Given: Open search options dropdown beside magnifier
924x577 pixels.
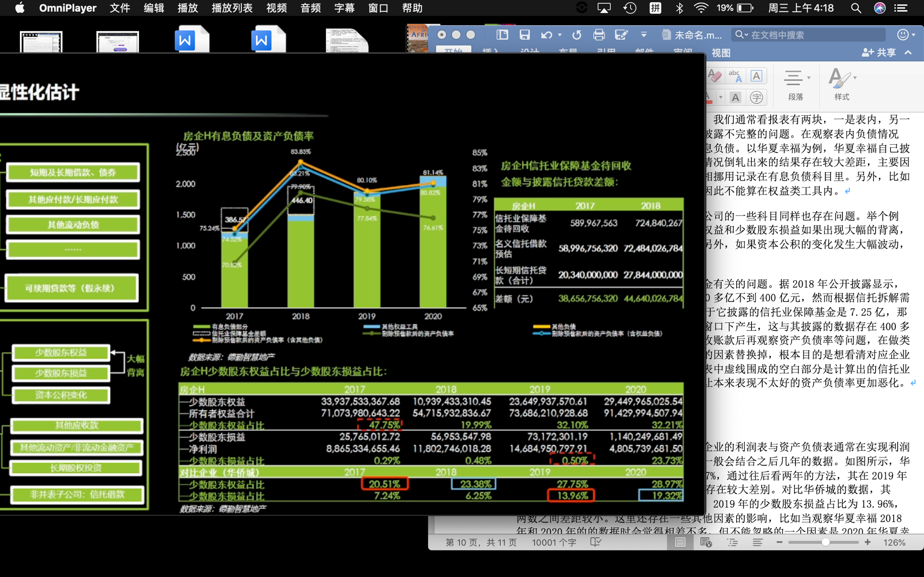Looking at the screenshot, I should point(746,35).
